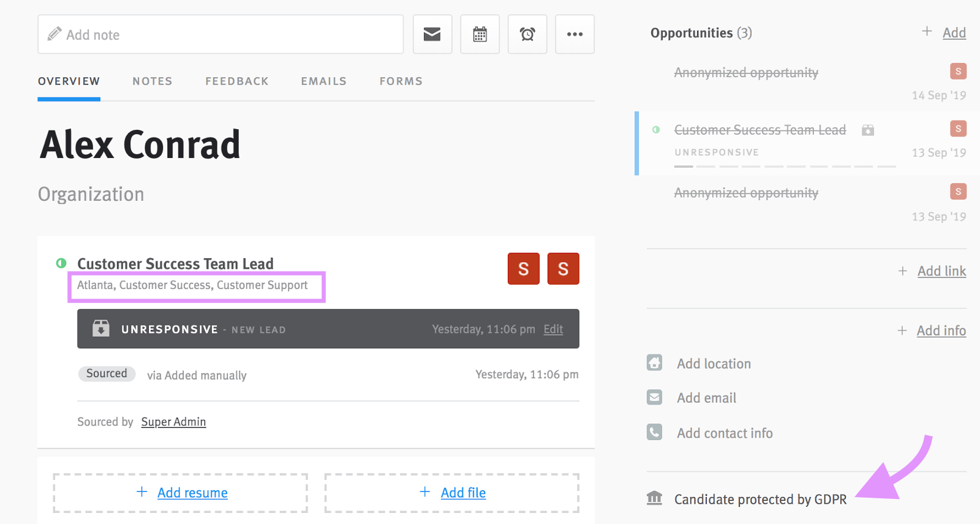
Task: Click the S avatar on Customer Success Team Lead opportunity
Action: click(x=959, y=129)
